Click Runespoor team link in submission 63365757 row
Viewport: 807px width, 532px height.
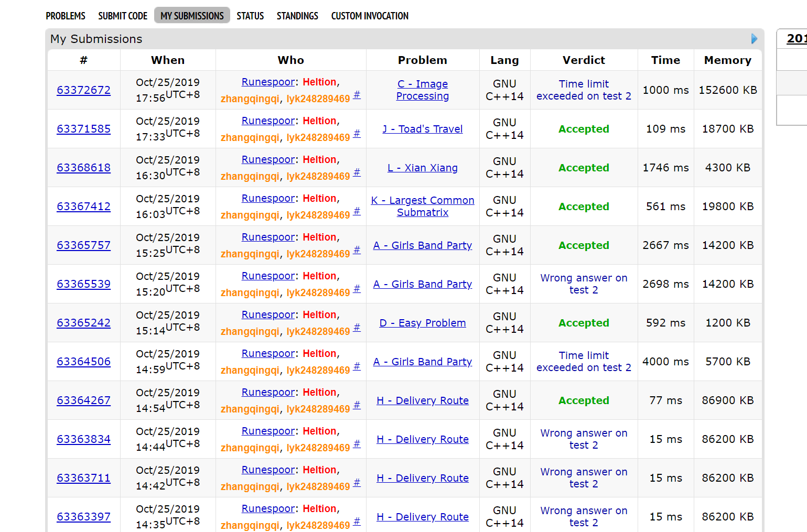[x=268, y=237]
